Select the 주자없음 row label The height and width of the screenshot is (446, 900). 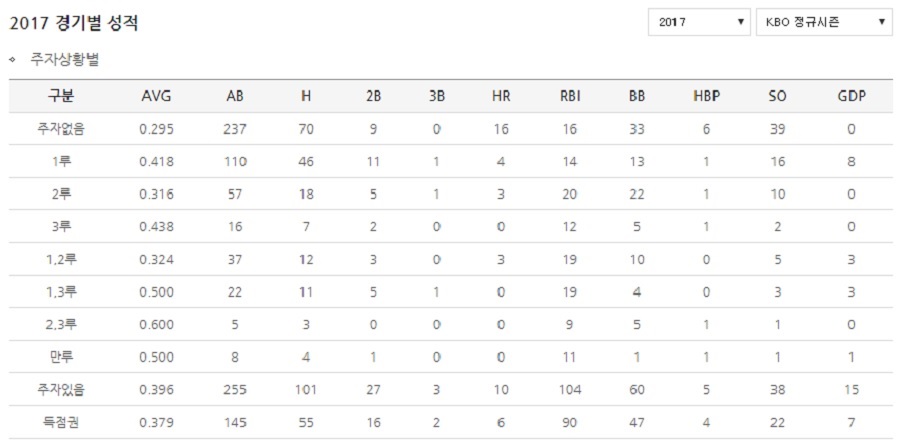point(60,130)
